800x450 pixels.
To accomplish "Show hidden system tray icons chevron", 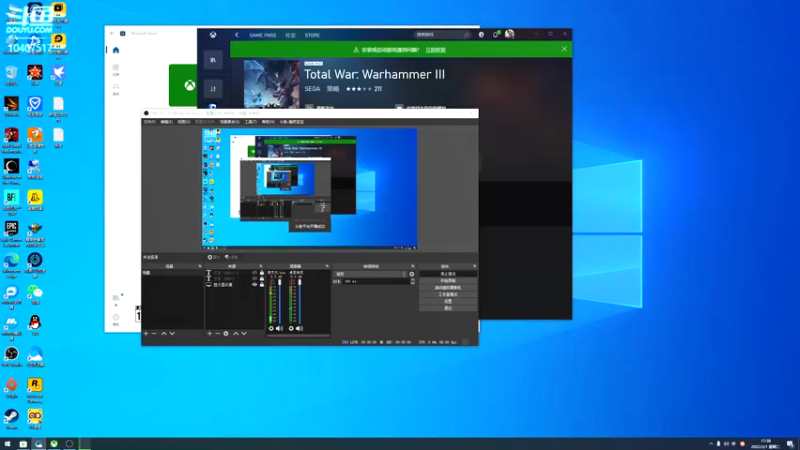I will click(711, 444).
